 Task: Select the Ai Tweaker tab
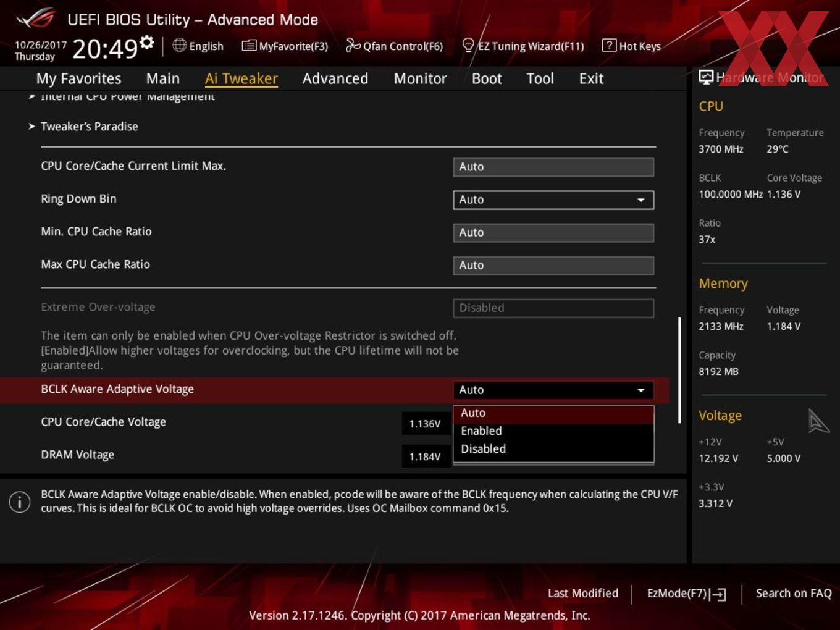coord(241,78)
